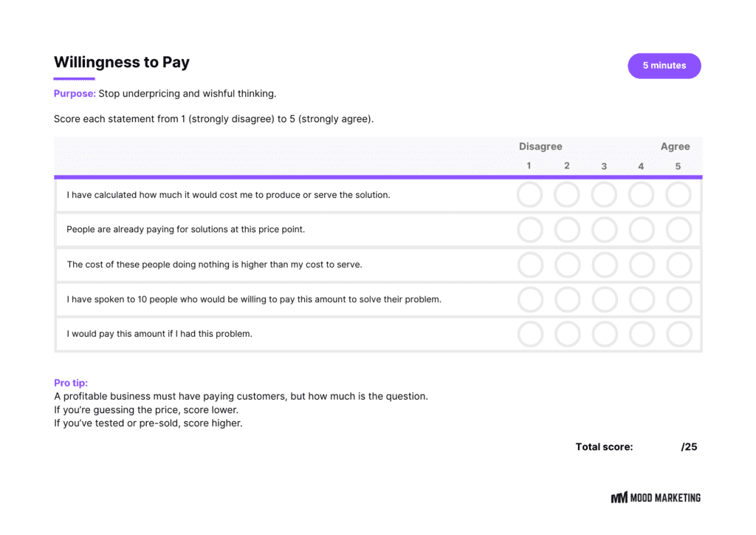Select score 1 for cost calculation statement
756x535 pixels.
(530, 195)
